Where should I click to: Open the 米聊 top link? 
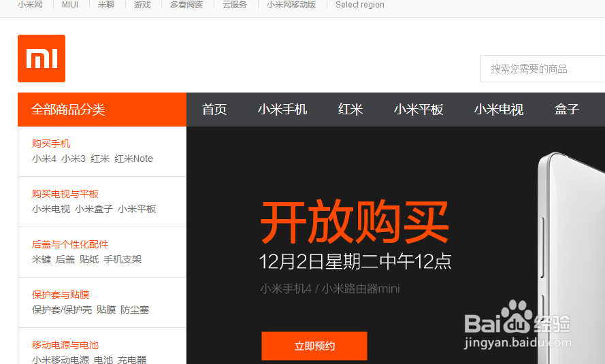[x=105, y=5]
